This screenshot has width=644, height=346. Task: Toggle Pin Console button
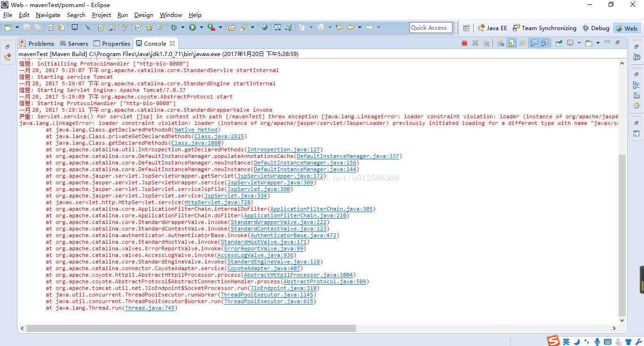559,43
